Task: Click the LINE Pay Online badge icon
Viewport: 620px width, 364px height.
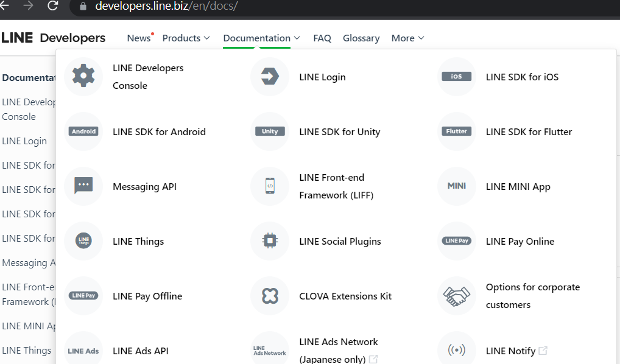Action: pos(456,240)
